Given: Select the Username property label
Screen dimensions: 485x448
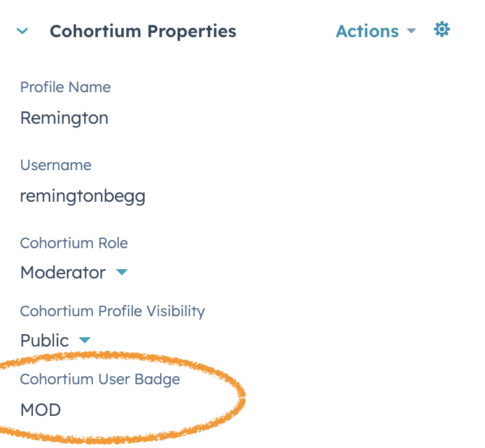Looking at the screenshot, I should [56, 165].
